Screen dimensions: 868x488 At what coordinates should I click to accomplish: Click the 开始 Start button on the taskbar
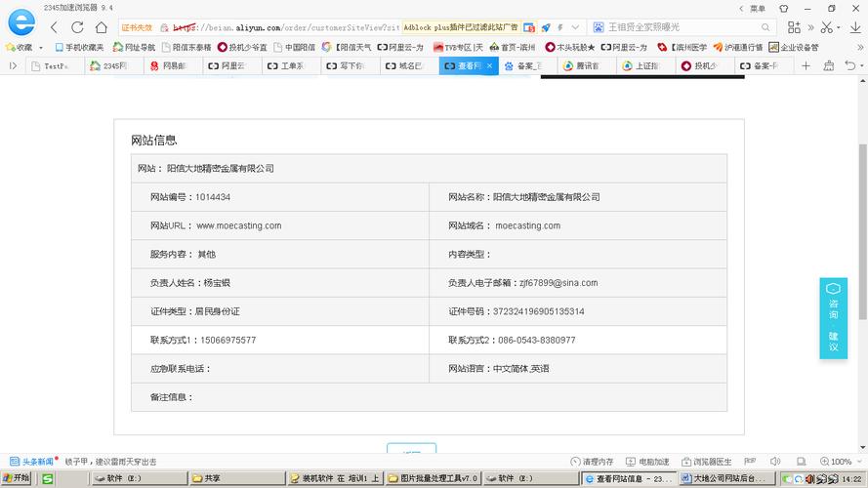point(17,478)
